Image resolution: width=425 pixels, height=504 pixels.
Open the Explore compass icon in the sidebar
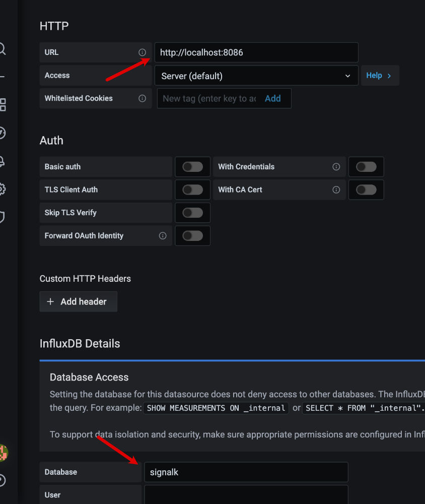click(x=2, y=133)
